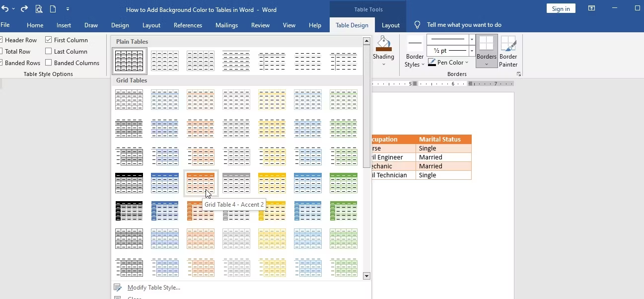Click the Tell me lightbulb icon
The width and height of the screenshot is (644, 299).
tap(417, 25)
